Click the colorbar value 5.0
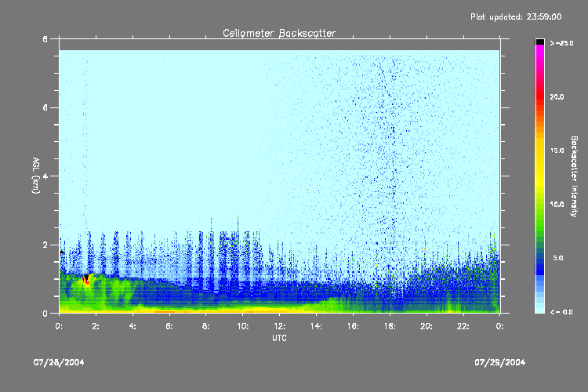The image size is (588, 392). point(558,258)
